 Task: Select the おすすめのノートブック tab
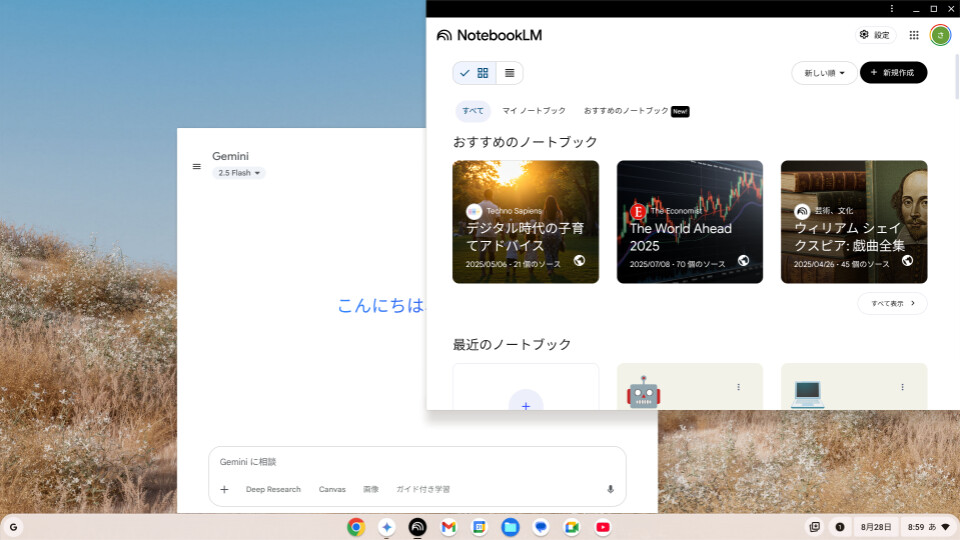click(626, 111)
